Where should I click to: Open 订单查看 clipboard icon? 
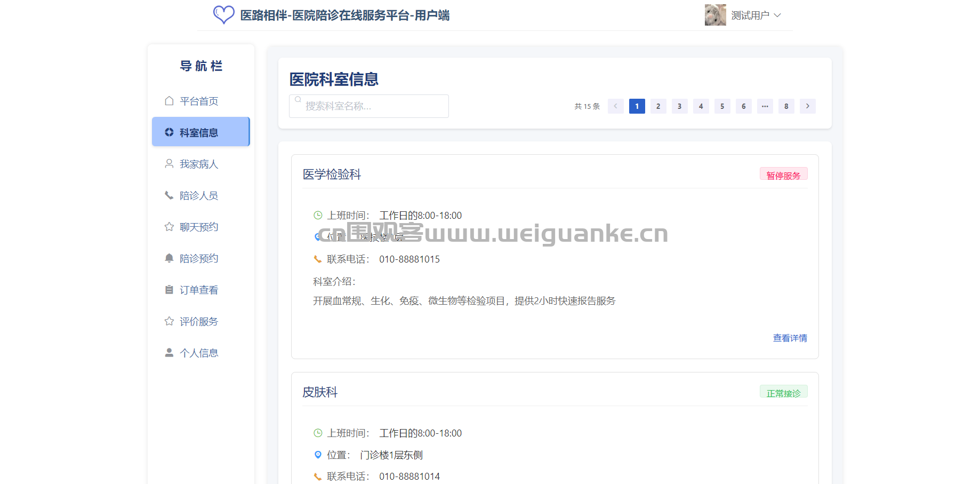tap(169, 290)
